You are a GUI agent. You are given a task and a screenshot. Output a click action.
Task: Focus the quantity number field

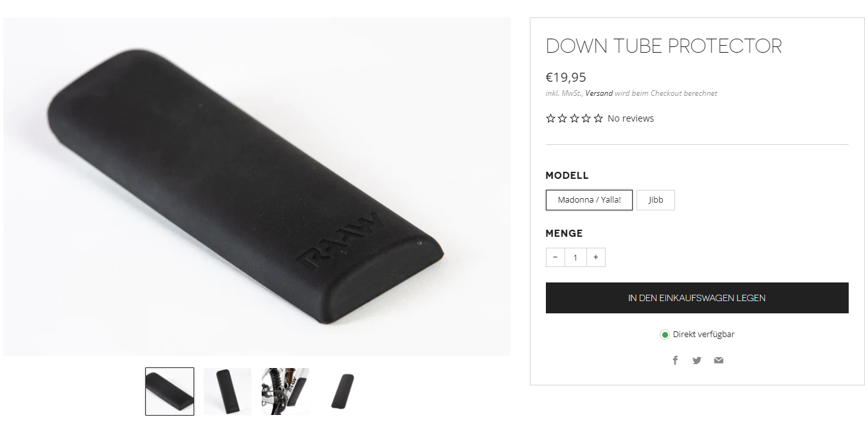pos(575,257)
